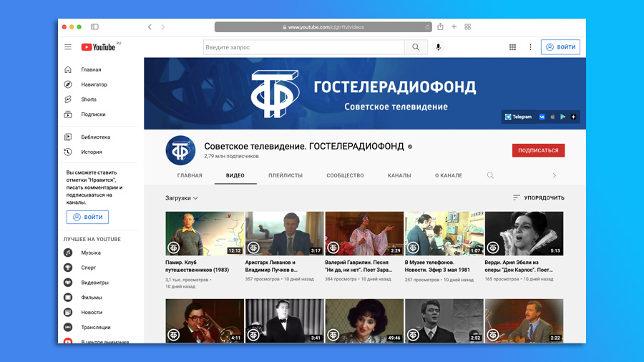Go forward with Safari's forward arrow
The height and width of the screenshot is (362, 644).
point(163,26)
